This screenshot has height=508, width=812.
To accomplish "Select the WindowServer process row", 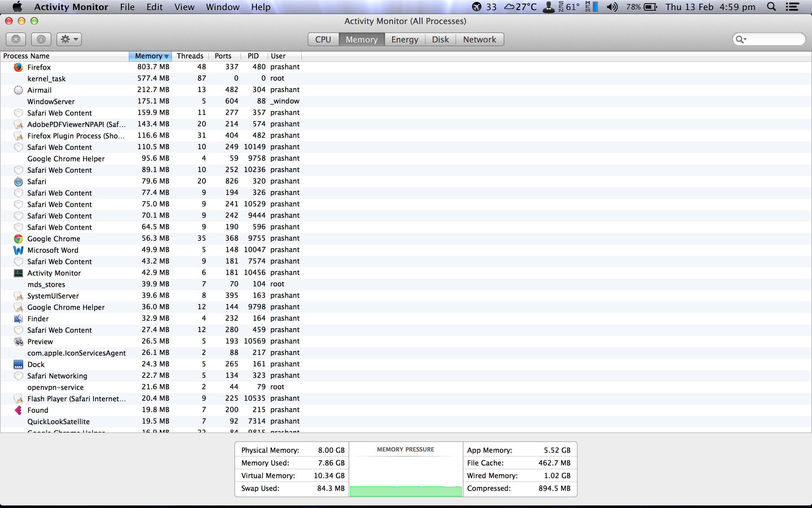I will [x=406, y=102].
